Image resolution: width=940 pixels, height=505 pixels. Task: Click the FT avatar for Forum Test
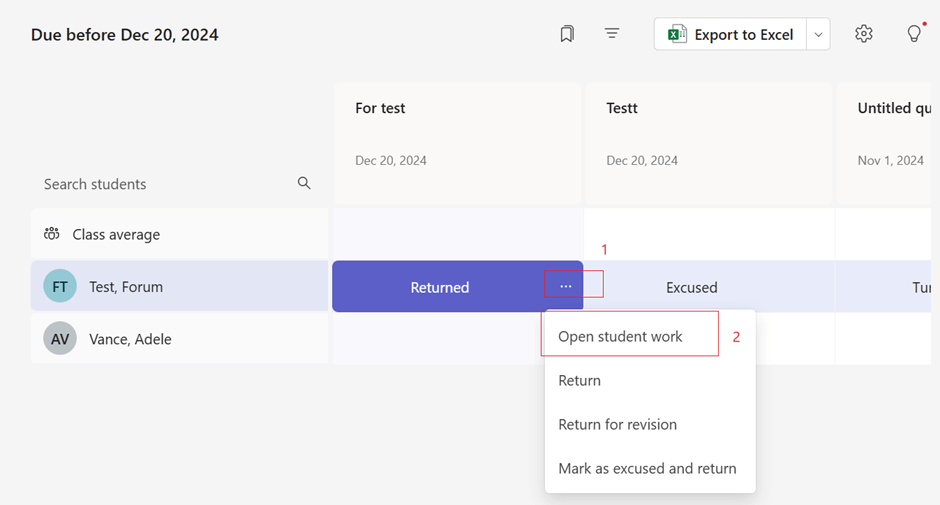pyautogui.click(x=60, y=286)
